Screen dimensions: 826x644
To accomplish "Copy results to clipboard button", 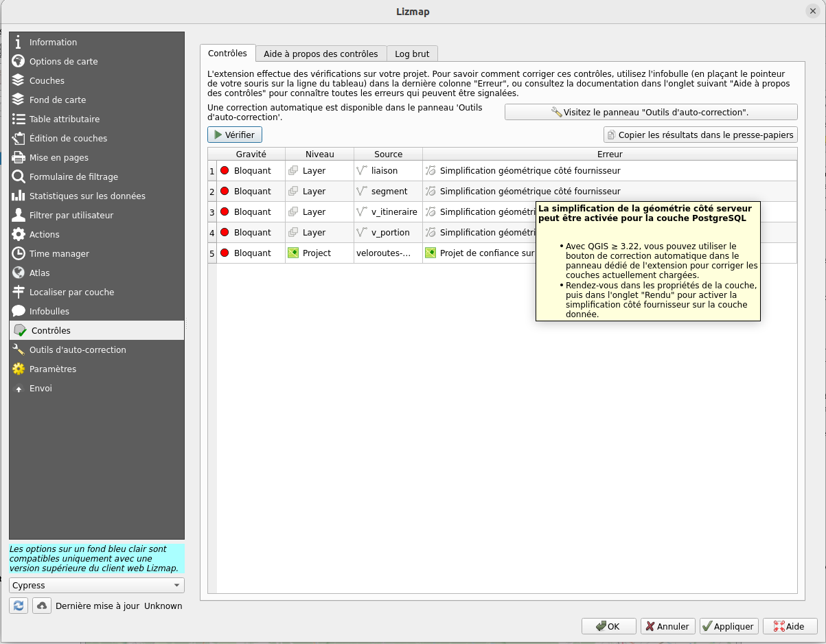I will pyautogui.click(x=700, y=135).
